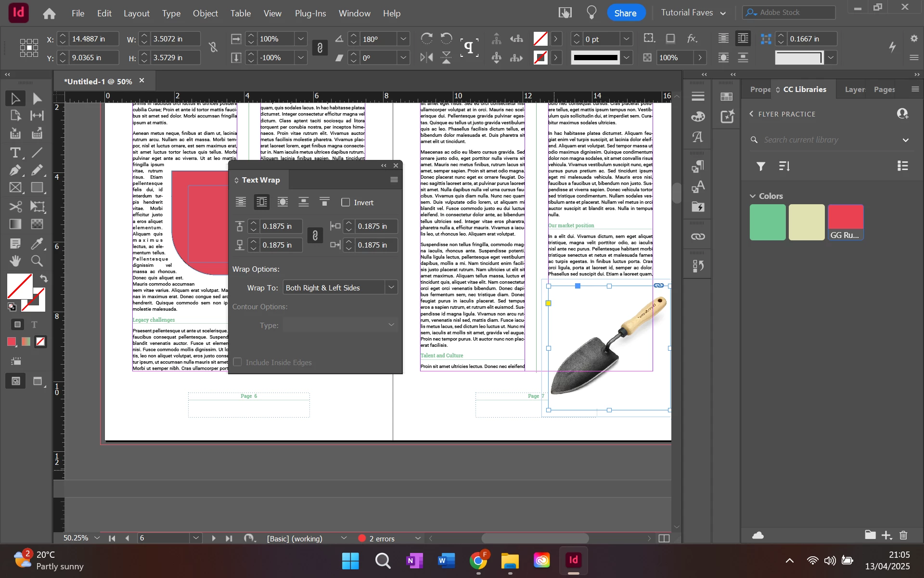Image resolution: width=924 pixels, height=578 pixels.
Task: Click the Share button
Action: click(625, 13)
